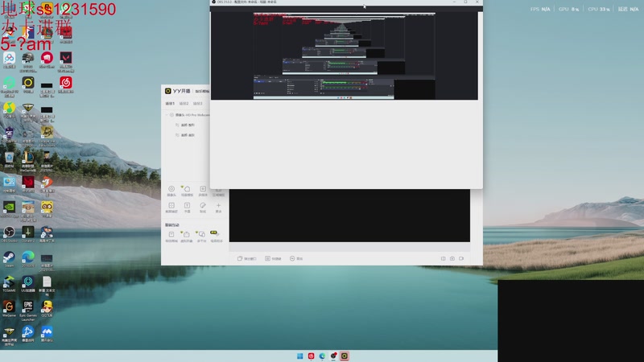Click the pop-out window button in YY bottom bar
Image resolution: width=644 pixels, height=362 pixels.
click(x=247, y=258)
